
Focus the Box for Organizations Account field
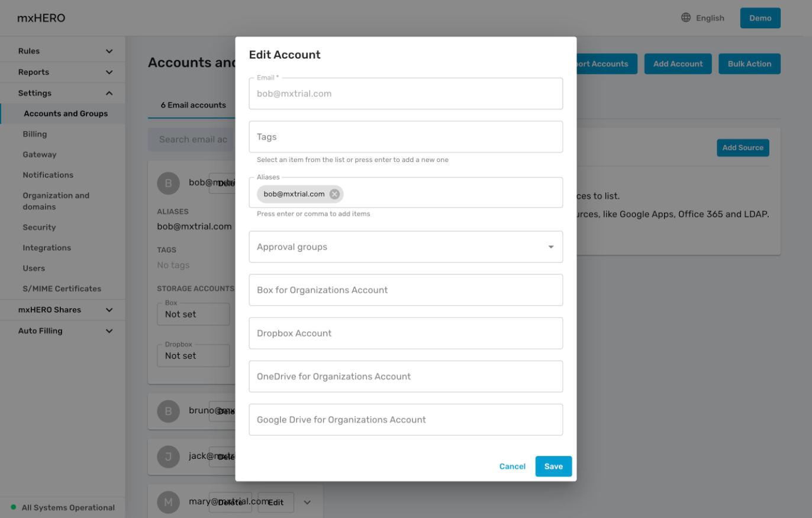coord(406,290)
